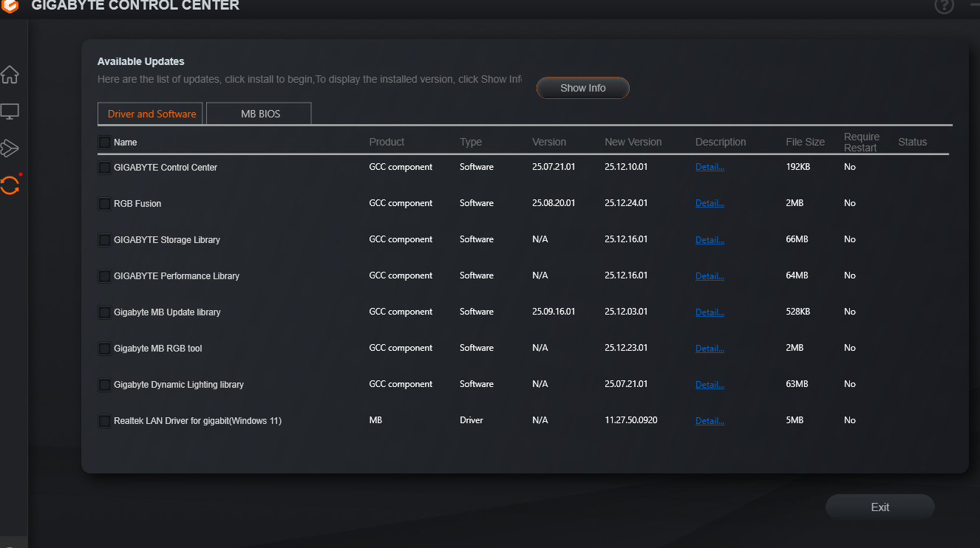This screenshot has width=980, height=548.
Task: Switch to the MB BIOS tab
Action: point(259,114)
